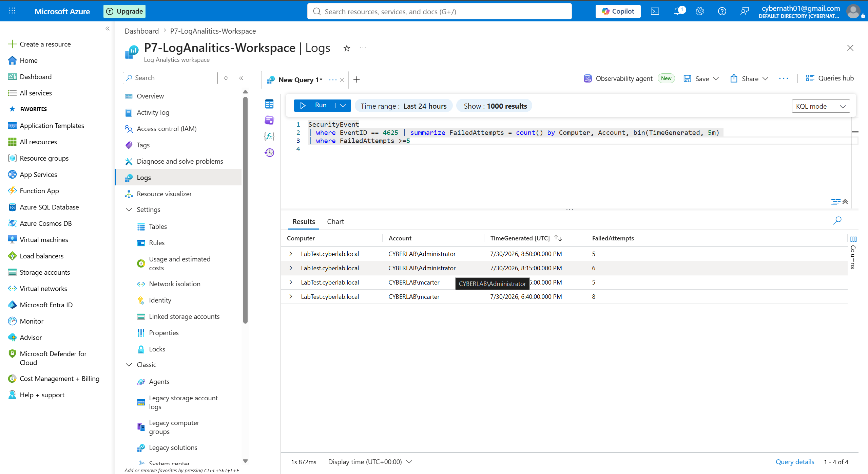Select the Results tab

[x=304, y=222]
